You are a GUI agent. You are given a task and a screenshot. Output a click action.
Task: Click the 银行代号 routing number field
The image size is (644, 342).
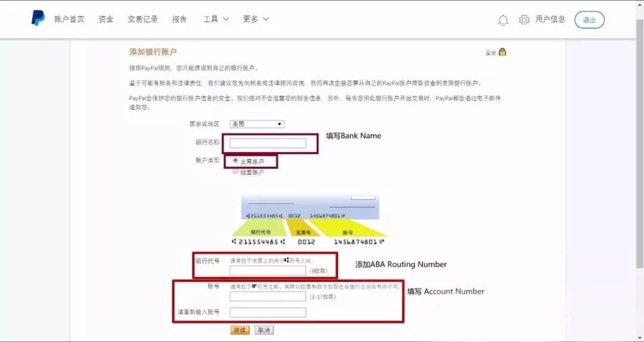pyautogui.click(x=268, y=270)
